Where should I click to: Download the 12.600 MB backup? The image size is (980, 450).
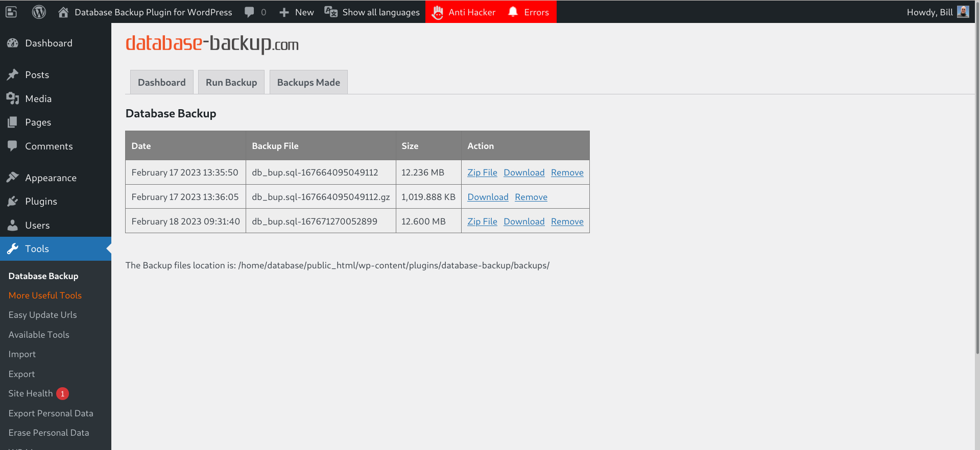pyautogui.click(x=524, y=222)
